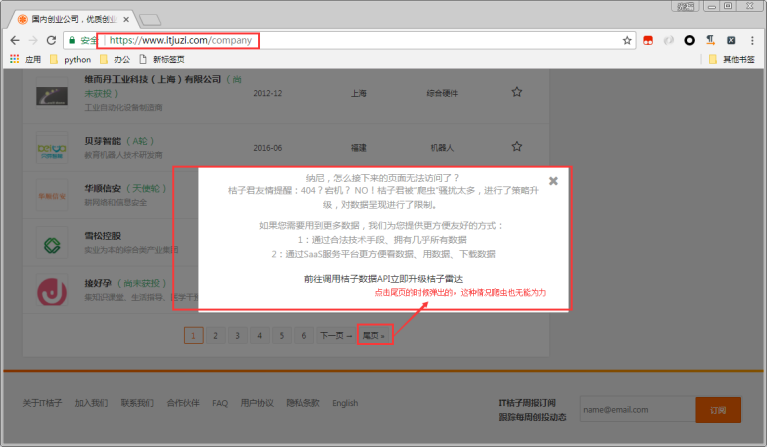Open 关于IT桔子 footer link
The height and width of the screenshot is (448, 767).
click(x=42, y=403)
